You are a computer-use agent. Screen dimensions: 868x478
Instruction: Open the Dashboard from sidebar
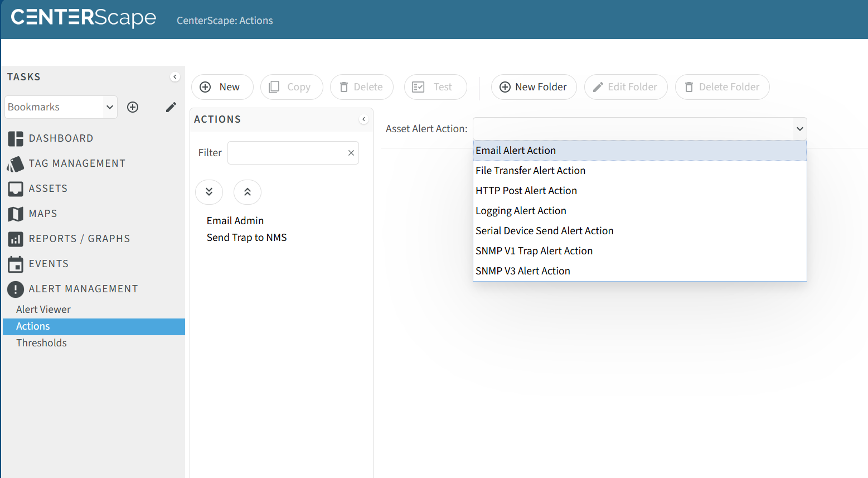(61, 138)
